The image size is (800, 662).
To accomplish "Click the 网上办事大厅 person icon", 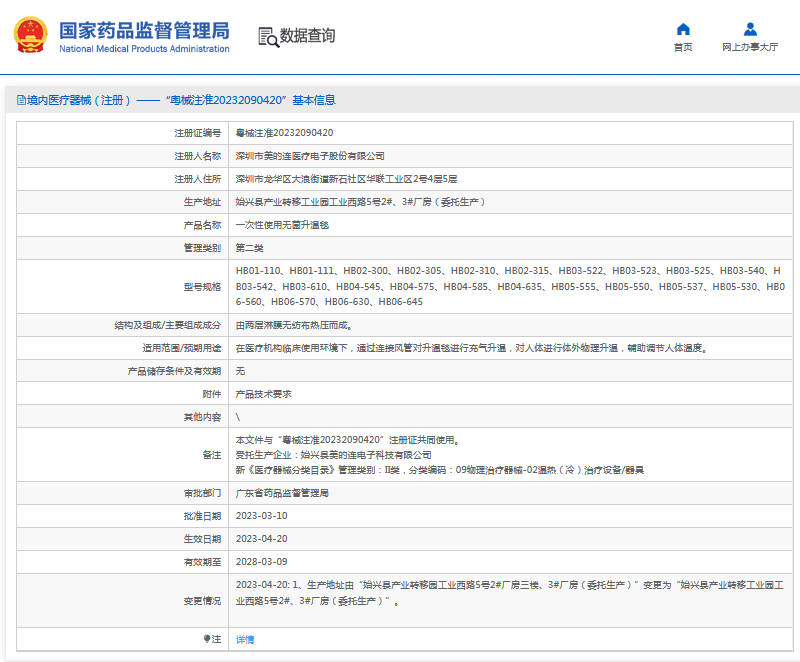I will pyautogui.click(x=750, y=29).
